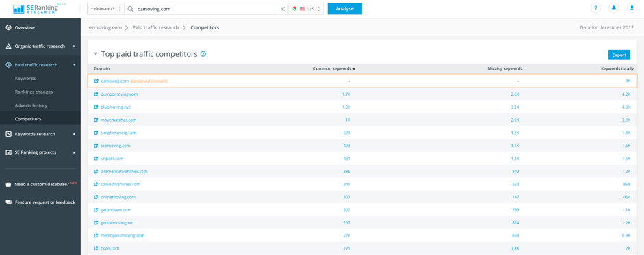Collapse the Top paid traffic competitors section
Viewport: 644px width, 255px height.
click(x=96, y=54)
